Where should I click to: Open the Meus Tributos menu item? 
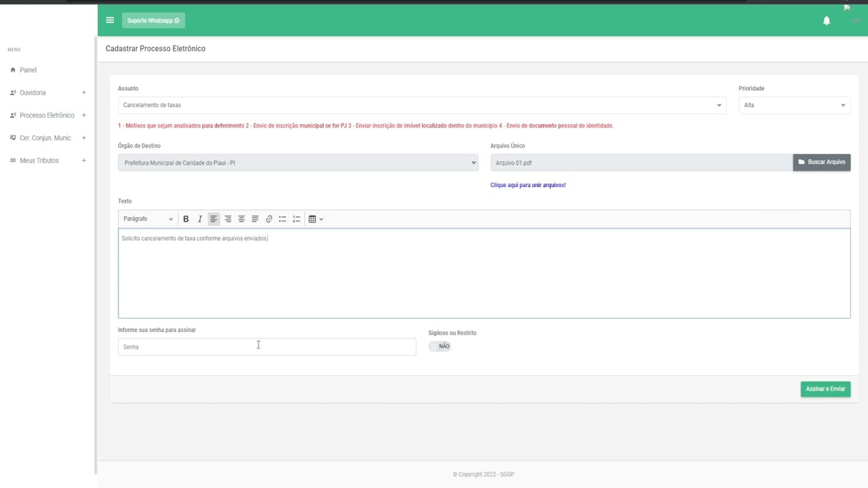tap(39, 161)
